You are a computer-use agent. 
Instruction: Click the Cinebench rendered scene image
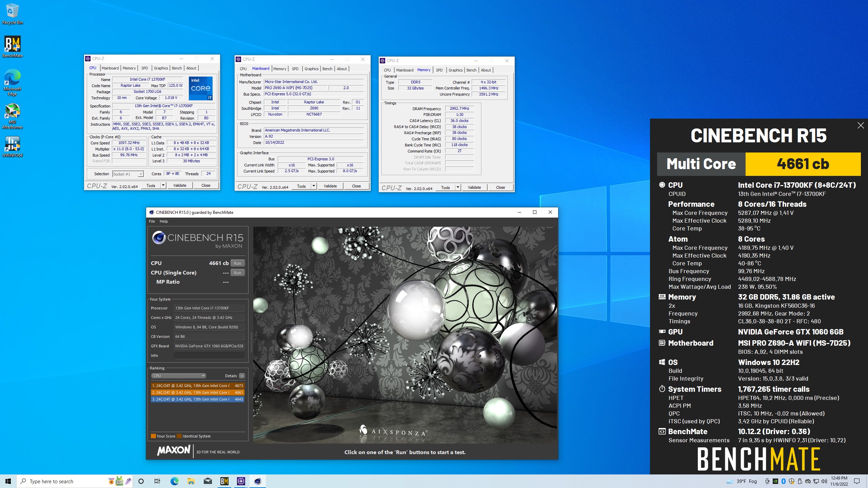(405, 335)
